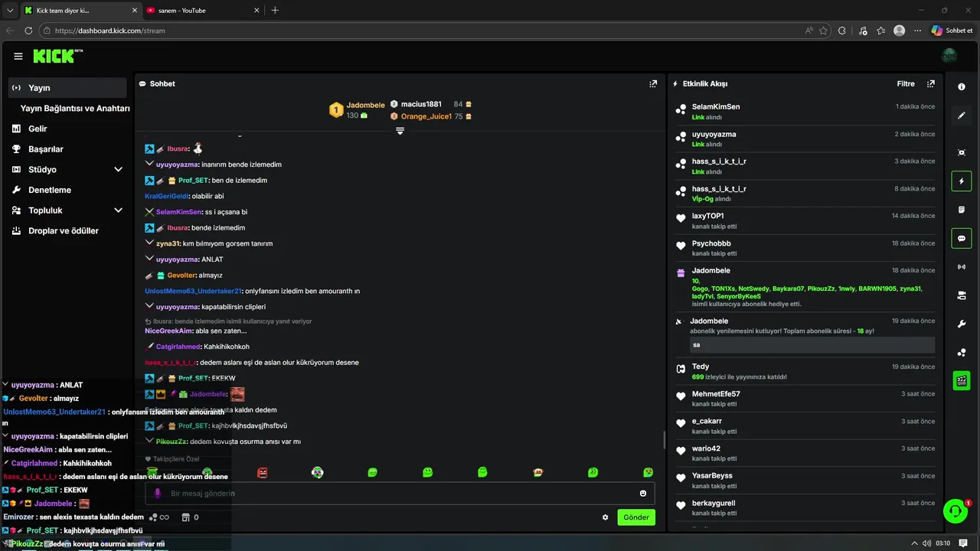Open browser extensions puzzle icon
This screenshot has width=980, height=551.
(x=842, y=31)
